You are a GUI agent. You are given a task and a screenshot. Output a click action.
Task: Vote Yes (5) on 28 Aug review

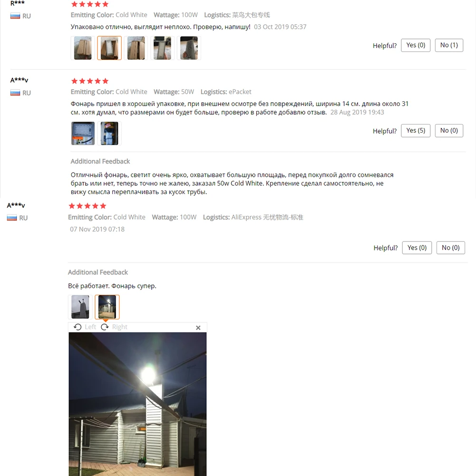point(416,131)
